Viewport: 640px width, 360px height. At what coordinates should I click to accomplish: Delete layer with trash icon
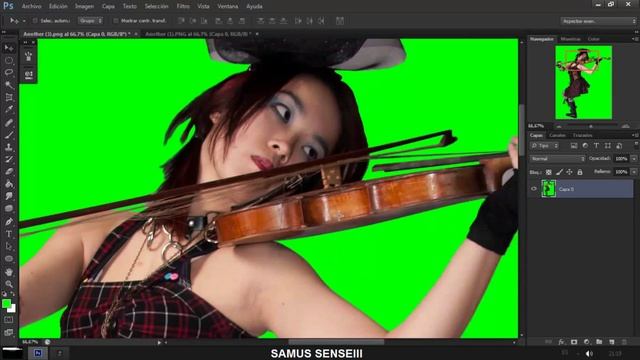click(x=624, y=342)
